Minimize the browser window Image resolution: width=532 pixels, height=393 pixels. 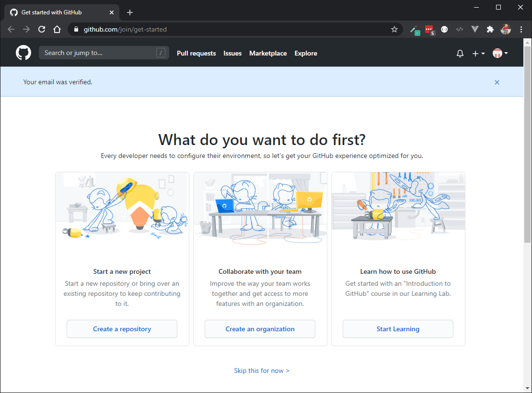click(476, 7)
